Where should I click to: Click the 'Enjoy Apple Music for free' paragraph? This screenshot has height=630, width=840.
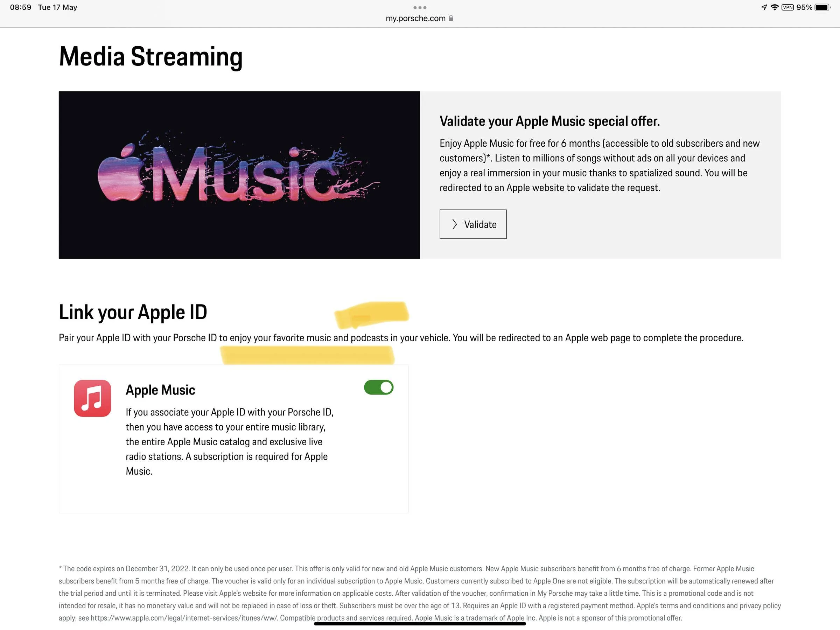[x=600, y=166]
